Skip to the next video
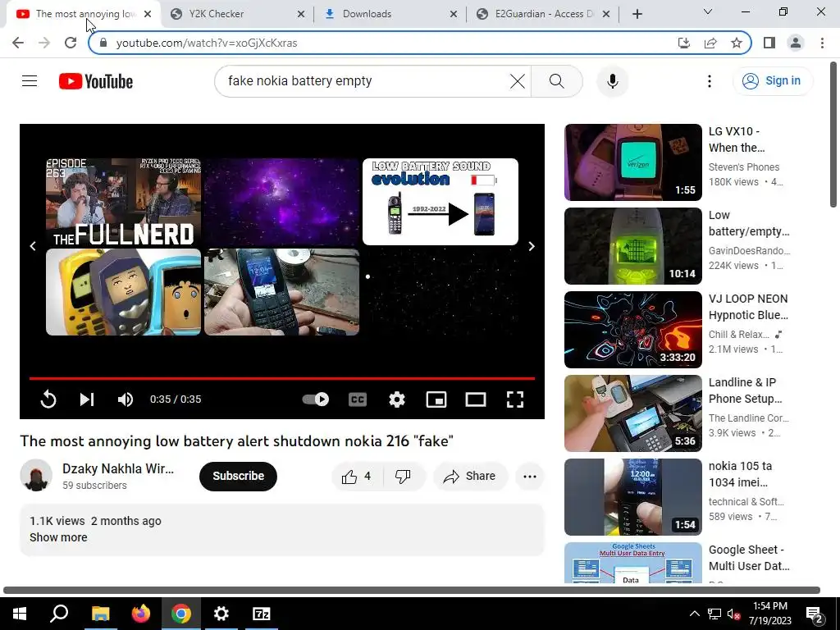Image resolution: width=840 pixels, height=630 pixels. tap(87, 399)
